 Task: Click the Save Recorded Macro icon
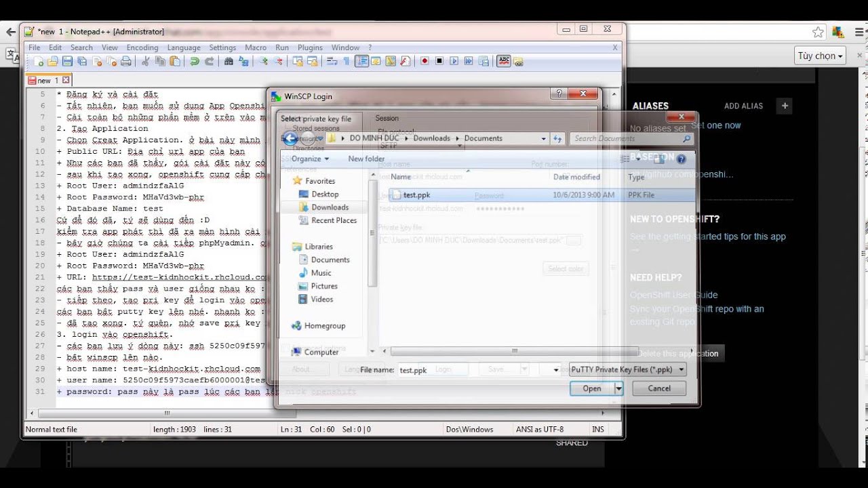484,61
